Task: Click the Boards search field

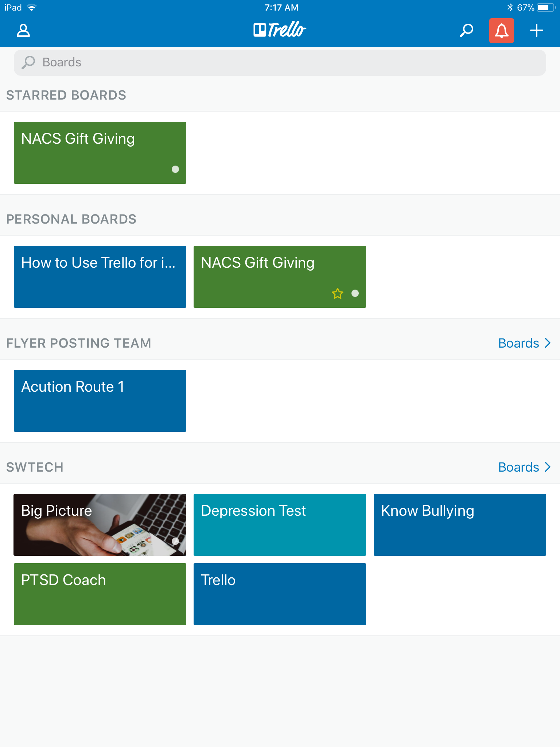Action: pos(280,62)
